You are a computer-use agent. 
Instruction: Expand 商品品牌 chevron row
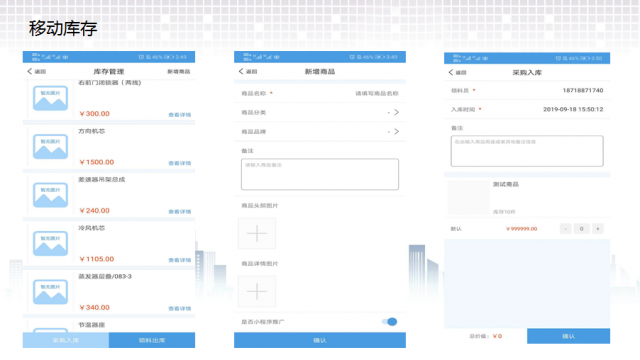point(320,131)
